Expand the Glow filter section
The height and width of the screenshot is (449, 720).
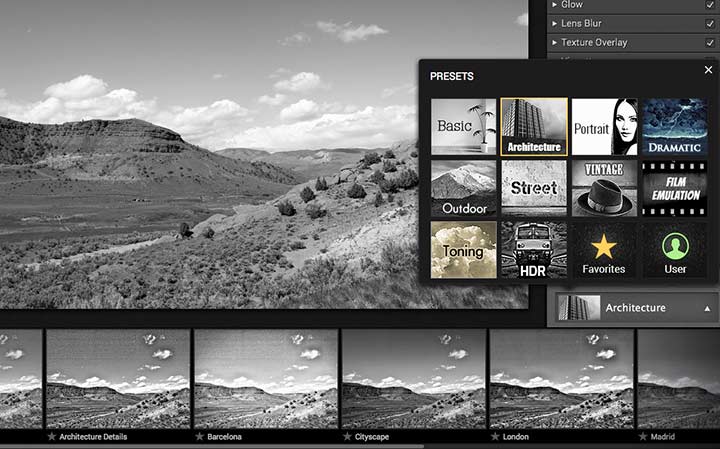click(x=554, y=5)
